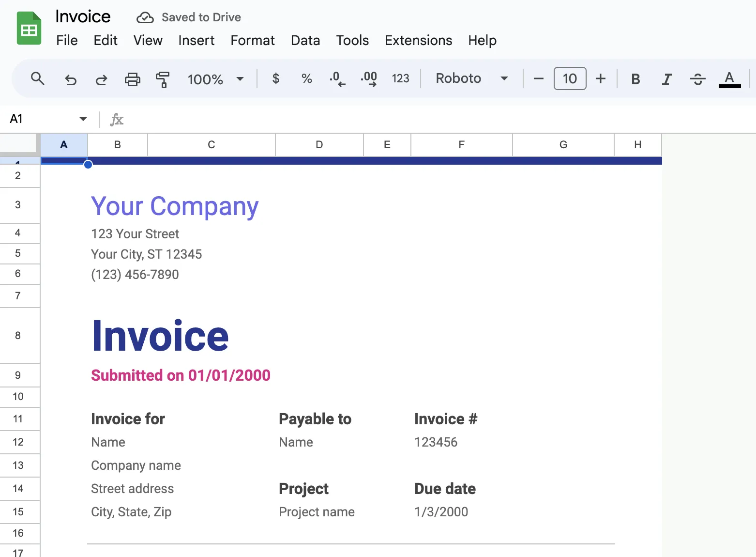Select column B header

(x=118, y=145)
